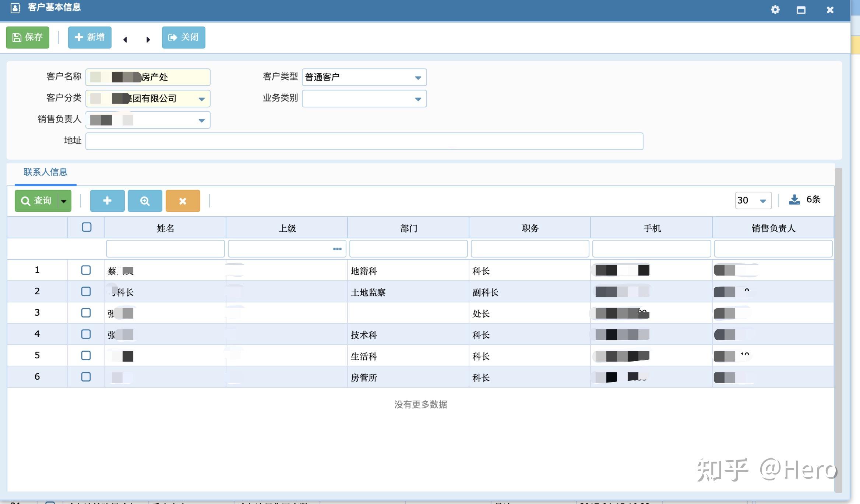860x504 pixels.
Task: Check the checkbox for row 2
Action: pos(86,291)
